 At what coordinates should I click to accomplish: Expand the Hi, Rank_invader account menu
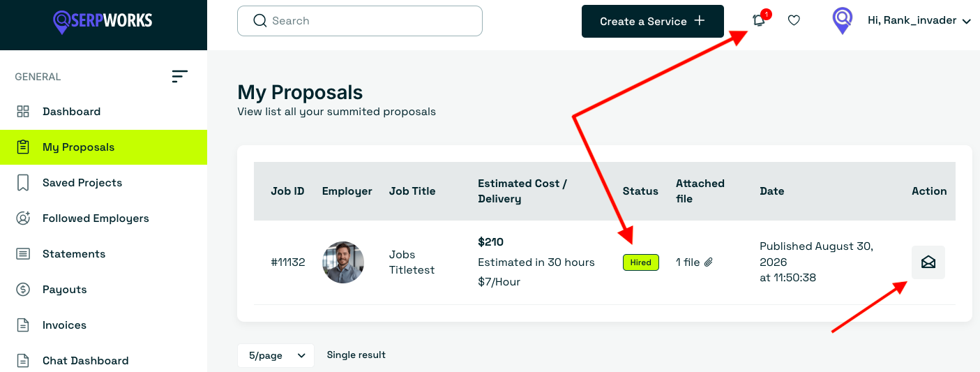[919, 21]
